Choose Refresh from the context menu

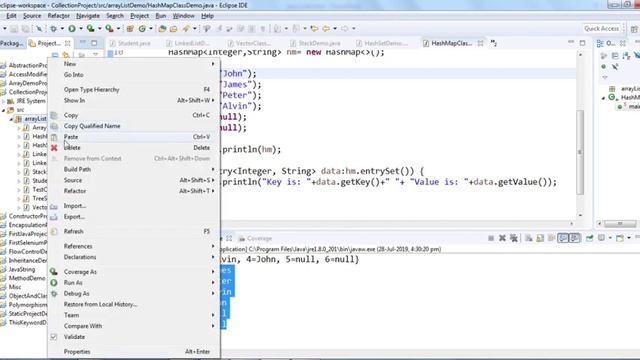click(134, 231)
